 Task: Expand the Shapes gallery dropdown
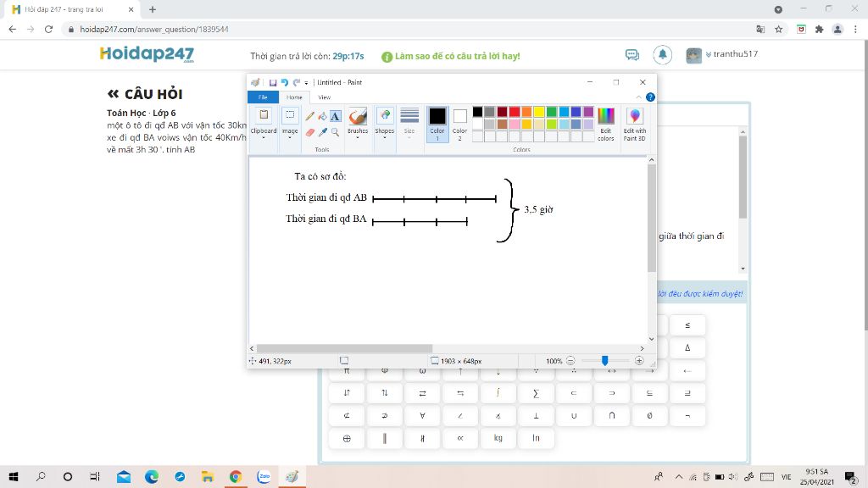pyautogui.click(x=385, y=138)
